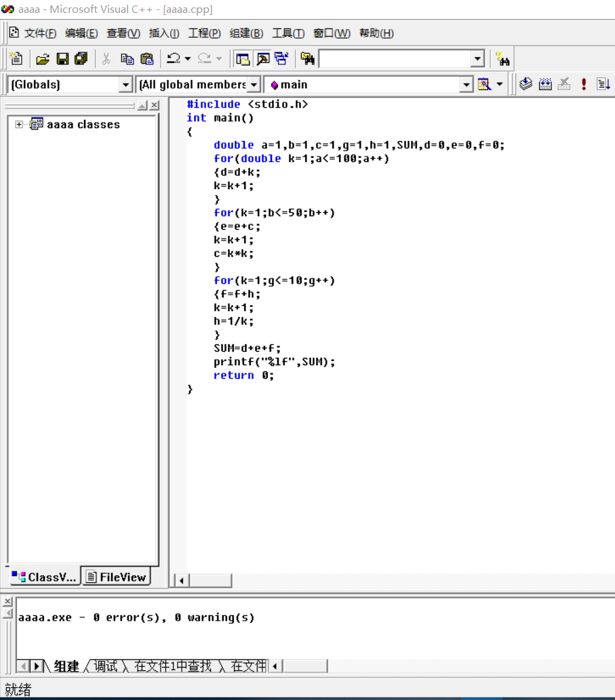Toggle the Output window icon
This screenshot has width=615, height=700.
263,59
